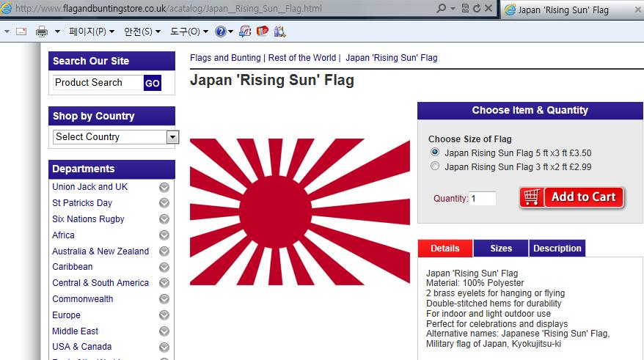
Task: Select the 5 ft x3 ft £3.50 flag option
Action: 434,152
